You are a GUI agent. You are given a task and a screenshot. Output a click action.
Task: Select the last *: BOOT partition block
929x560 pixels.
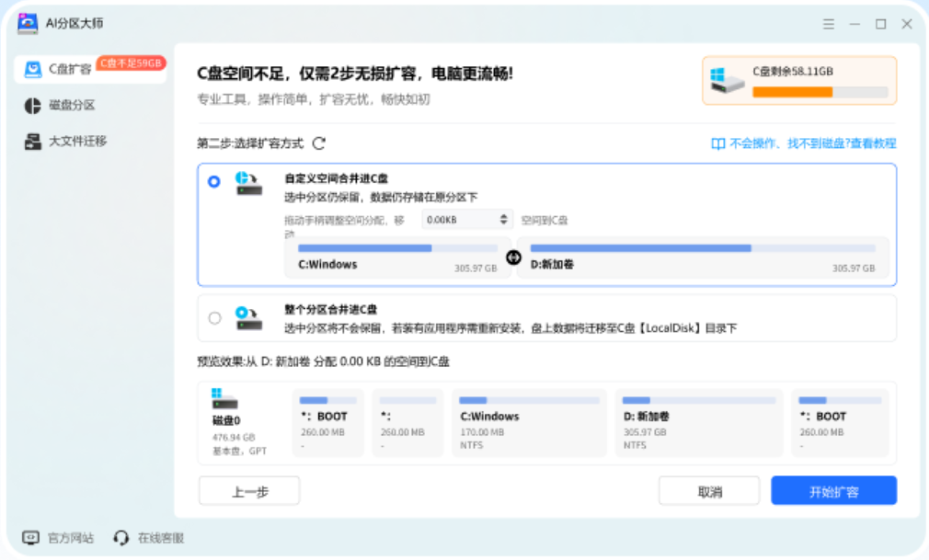tap(840, 422)
